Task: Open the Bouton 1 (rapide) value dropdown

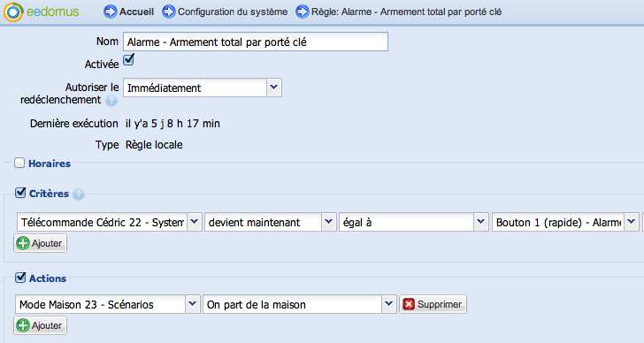Action: click(x=632, y=222)
